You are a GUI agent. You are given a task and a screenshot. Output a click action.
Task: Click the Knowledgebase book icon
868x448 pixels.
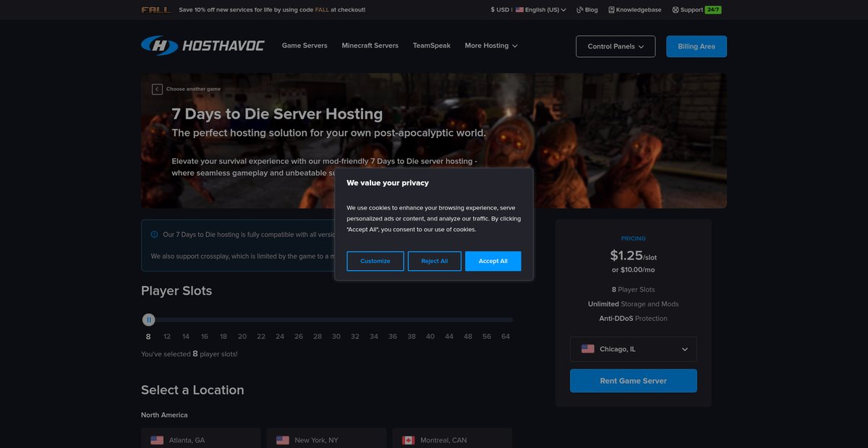coord(611,10)
